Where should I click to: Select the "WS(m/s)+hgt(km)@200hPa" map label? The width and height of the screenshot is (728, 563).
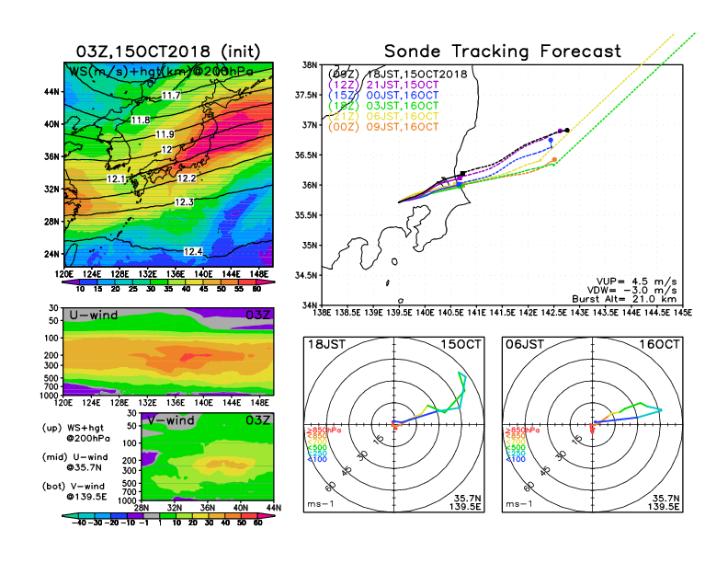pos(161,72)
